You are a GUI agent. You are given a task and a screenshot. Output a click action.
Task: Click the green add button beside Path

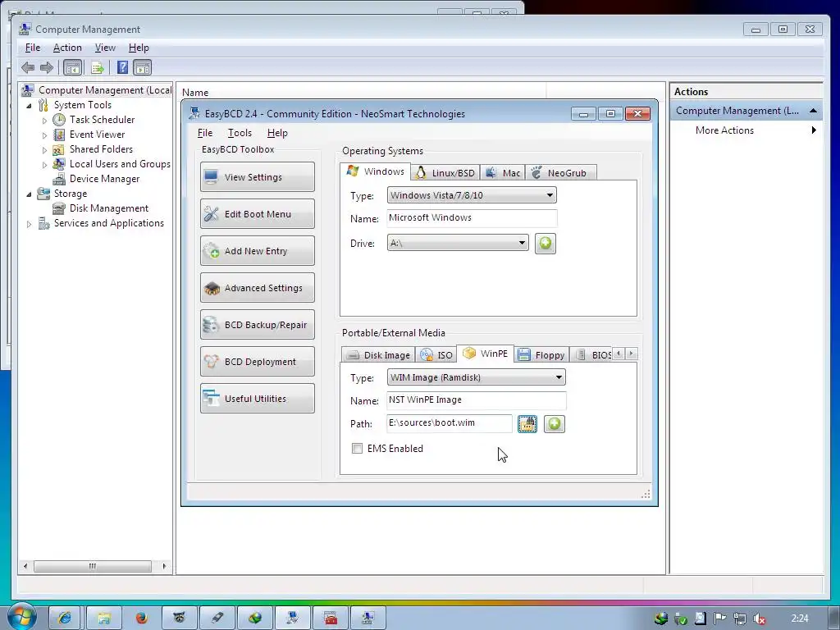[x=554, y=424]
